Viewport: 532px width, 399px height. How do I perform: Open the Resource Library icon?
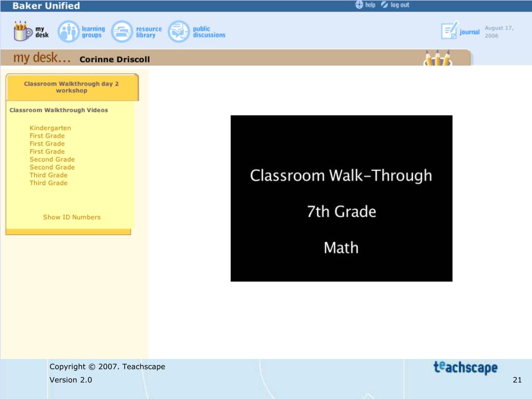coord(122,32)
